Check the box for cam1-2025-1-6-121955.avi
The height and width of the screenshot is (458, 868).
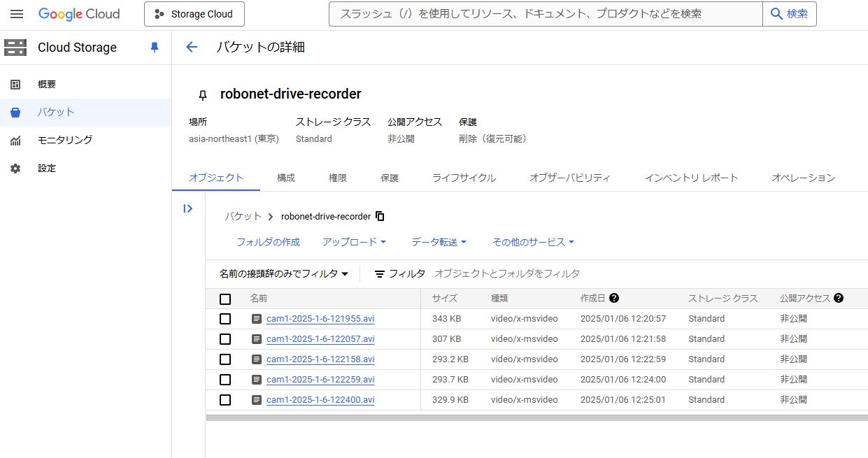225,319
